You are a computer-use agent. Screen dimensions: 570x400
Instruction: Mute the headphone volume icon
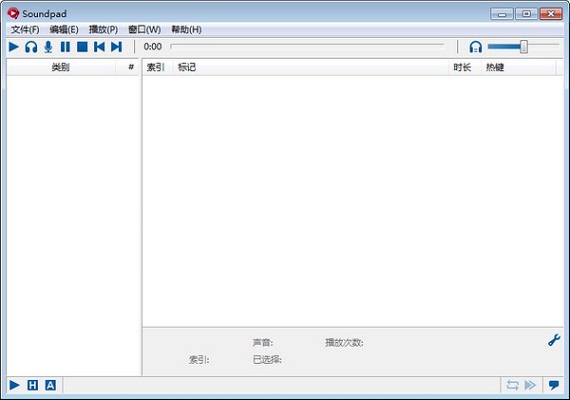475,47
